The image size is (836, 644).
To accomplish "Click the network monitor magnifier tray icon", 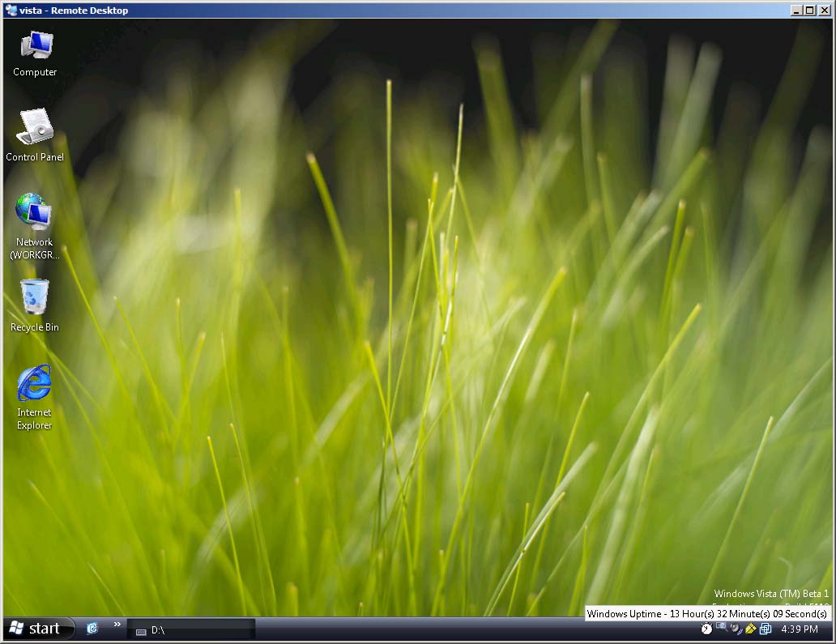I will pyautogui.click(x=721, y=628).
